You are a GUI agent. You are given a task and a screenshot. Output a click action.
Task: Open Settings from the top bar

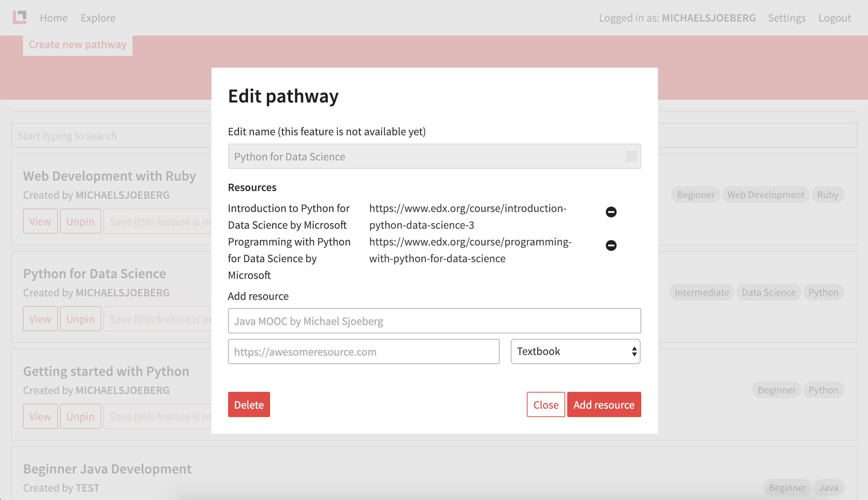click(x=787, y=17)
